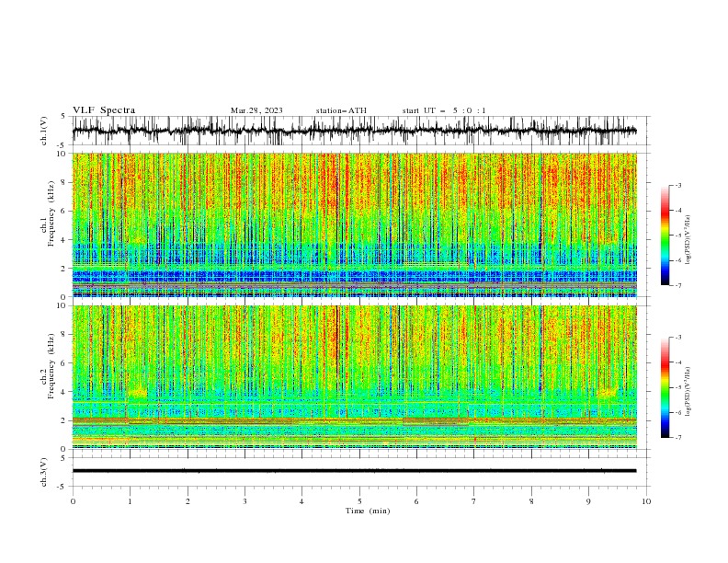The image size is (728, 563).
Task: Click inside the ch.1 spectrogram plot
Action: click(354, 224)
